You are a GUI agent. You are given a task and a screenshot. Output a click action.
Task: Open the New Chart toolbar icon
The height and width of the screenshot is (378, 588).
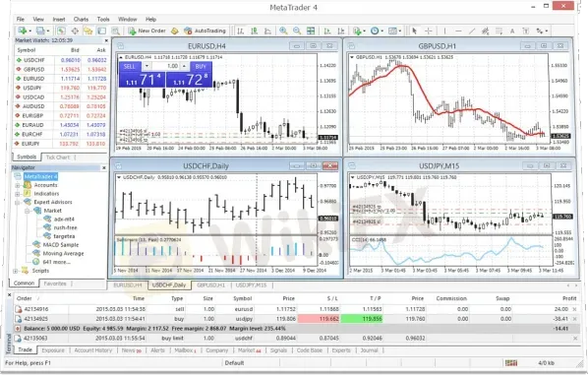click(22, 31)
